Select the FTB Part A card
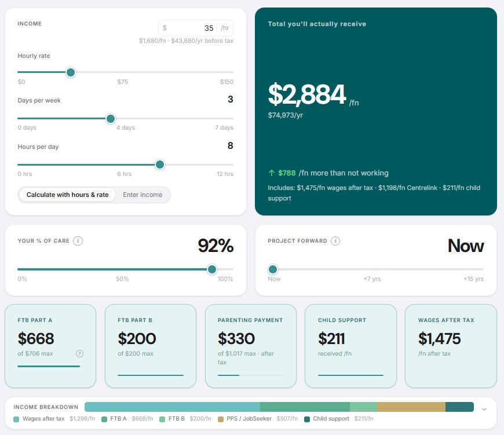The image size is (504, 435). tap(50, 346)
